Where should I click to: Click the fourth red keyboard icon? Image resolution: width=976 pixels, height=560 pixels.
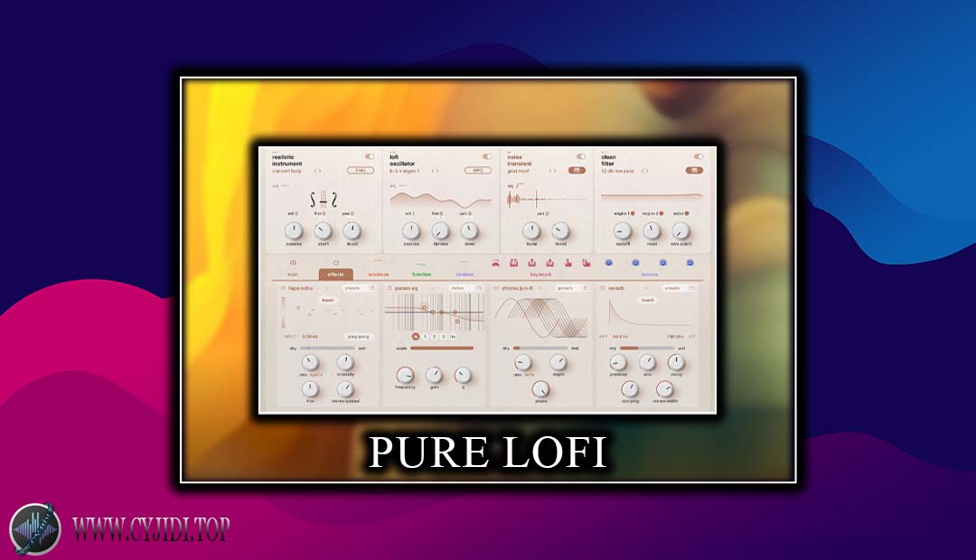(x=549, y=263)
